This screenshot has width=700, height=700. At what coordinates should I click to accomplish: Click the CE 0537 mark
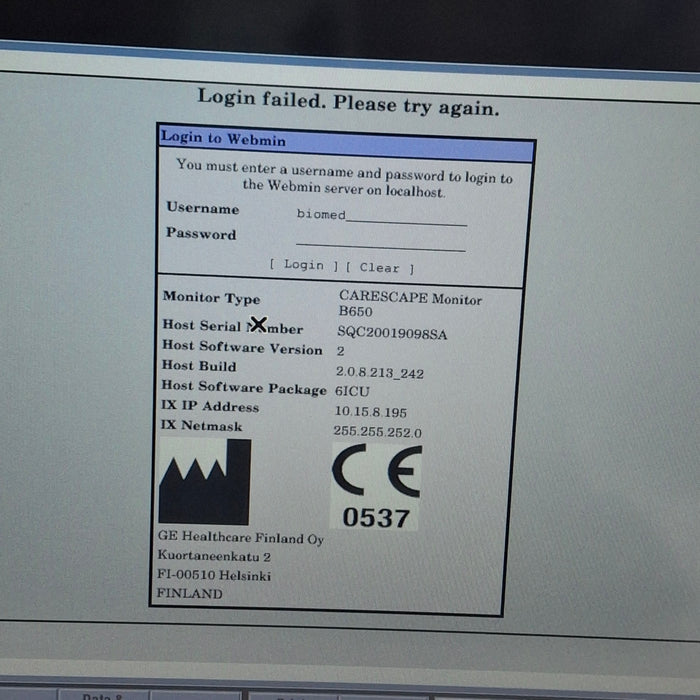tap(377, 487)
